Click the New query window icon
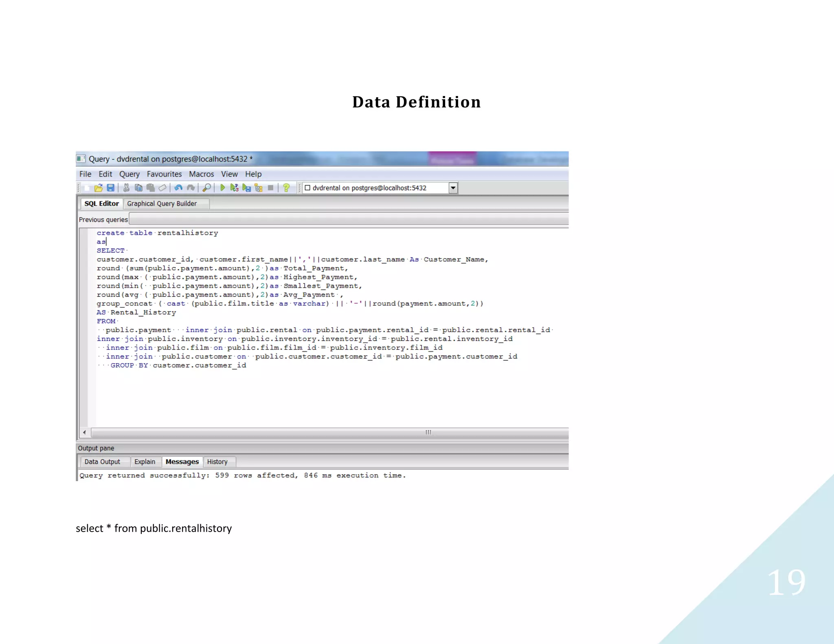 [87, 188]
